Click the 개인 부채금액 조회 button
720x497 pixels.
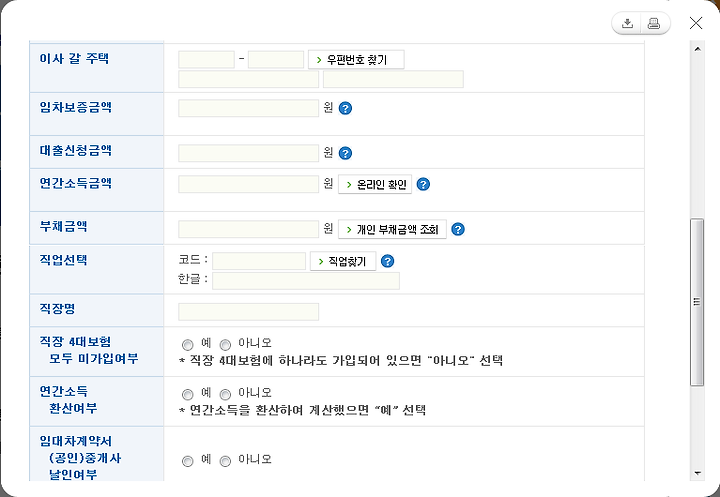[x=392, y=229]
